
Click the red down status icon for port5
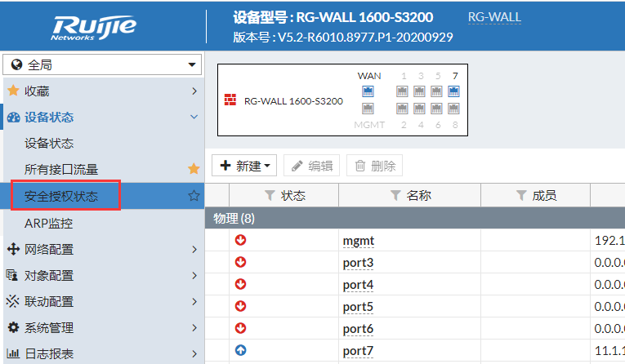pos(240,306)
